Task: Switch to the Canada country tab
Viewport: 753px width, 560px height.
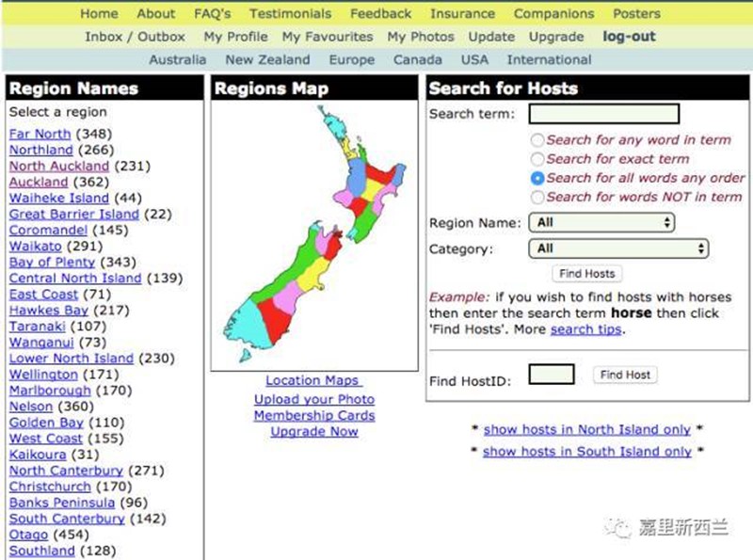Action: [x=417, y=60]
